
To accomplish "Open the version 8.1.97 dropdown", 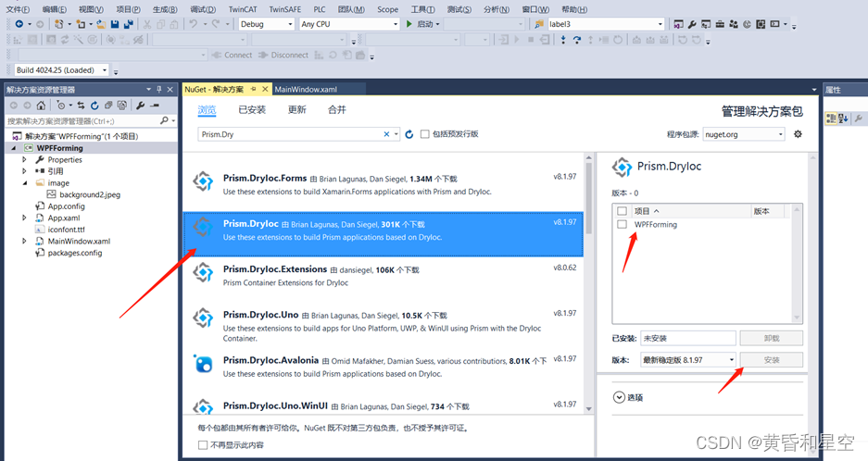I will pos(688,360).
